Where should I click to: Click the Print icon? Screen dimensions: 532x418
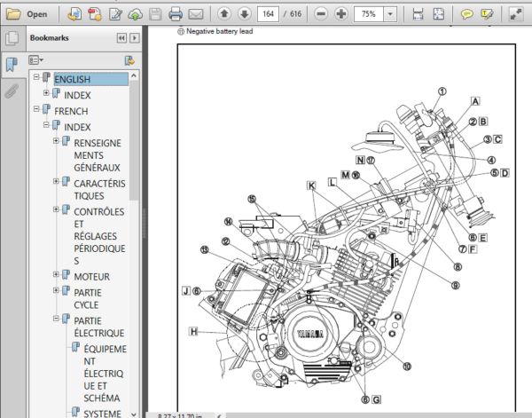point(176,14)
